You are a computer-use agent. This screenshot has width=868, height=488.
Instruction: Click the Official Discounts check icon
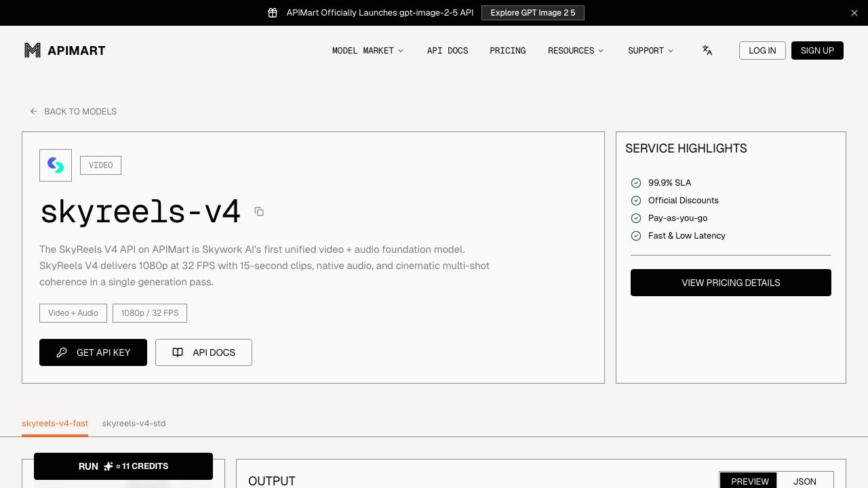636,201
